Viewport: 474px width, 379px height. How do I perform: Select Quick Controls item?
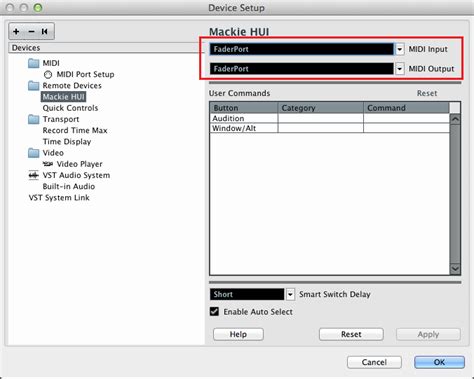70,108
